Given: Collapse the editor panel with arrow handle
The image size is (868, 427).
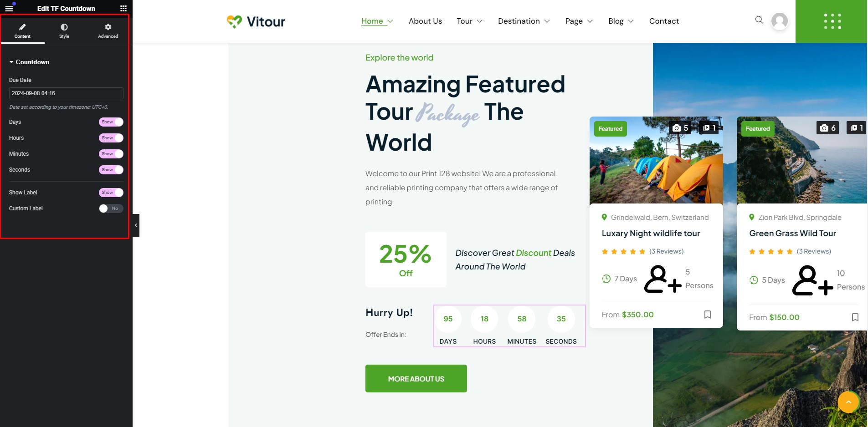Looking at the screenshot, I should [x=136, y=225].
